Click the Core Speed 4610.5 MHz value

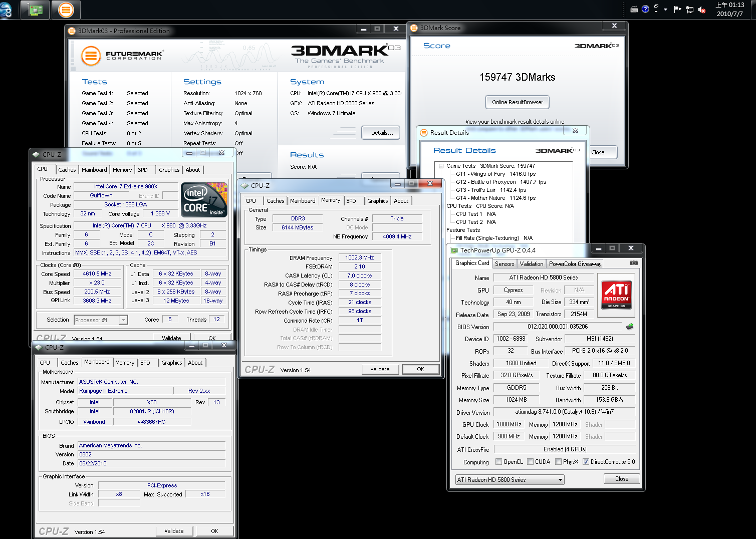[97, 274]
